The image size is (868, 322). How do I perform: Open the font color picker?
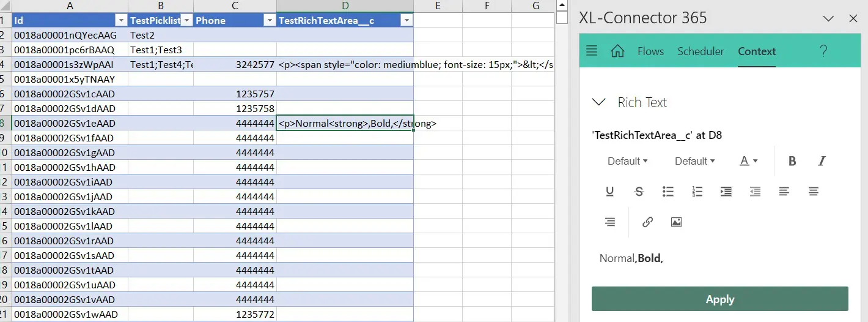[748, 161]
